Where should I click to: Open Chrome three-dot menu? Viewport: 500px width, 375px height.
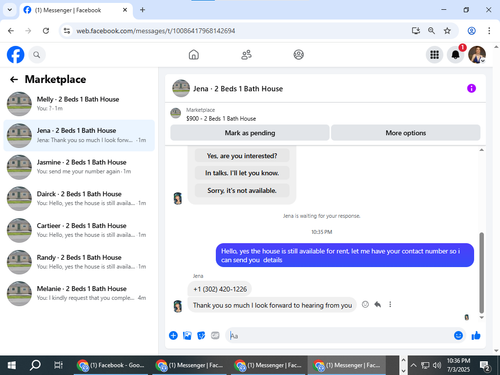click(x=489, y=31)
